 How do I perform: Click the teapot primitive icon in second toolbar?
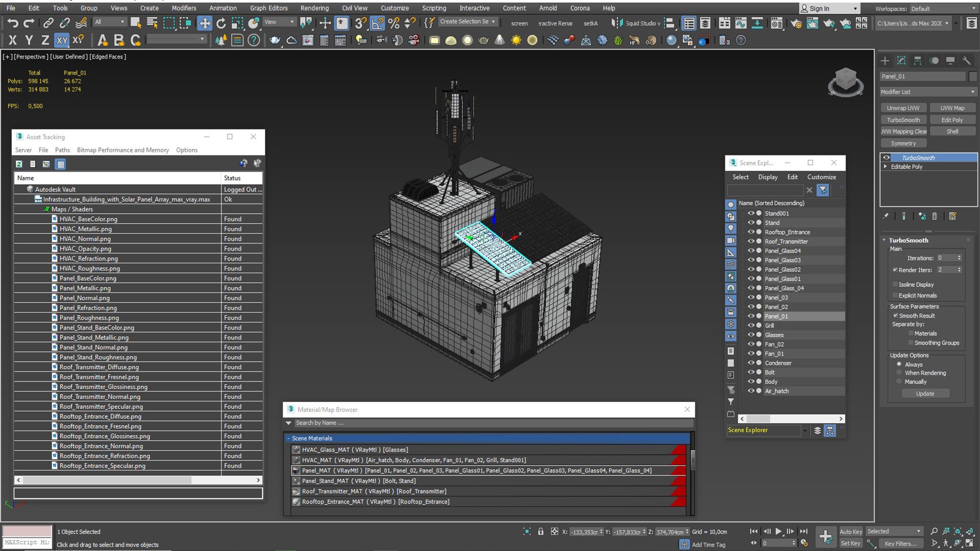[275, 40]
